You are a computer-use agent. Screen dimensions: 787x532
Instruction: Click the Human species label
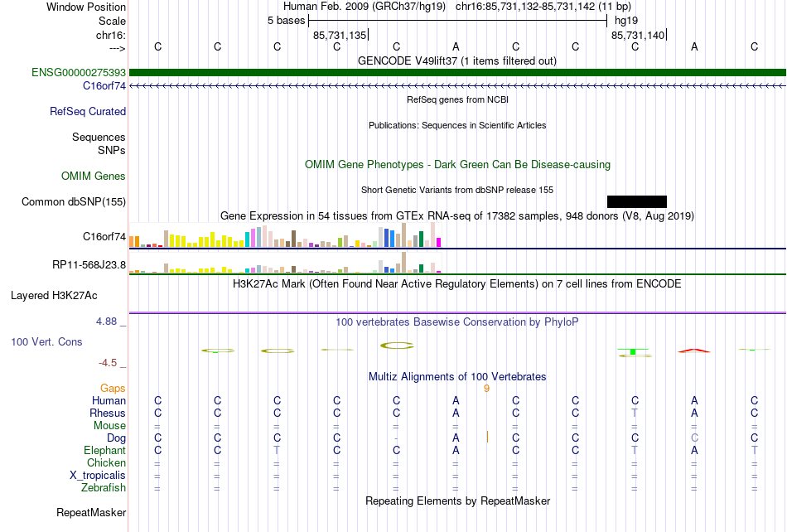tap(109, 400)
